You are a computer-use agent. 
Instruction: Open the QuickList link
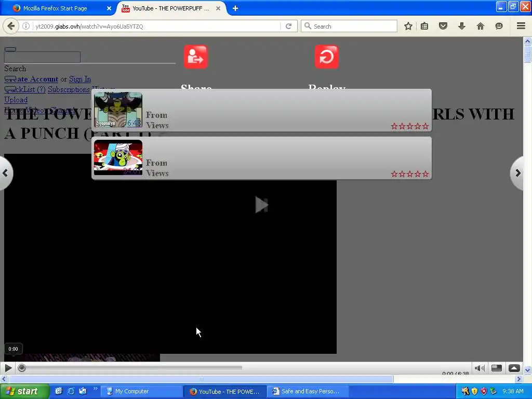pos(25,89)
